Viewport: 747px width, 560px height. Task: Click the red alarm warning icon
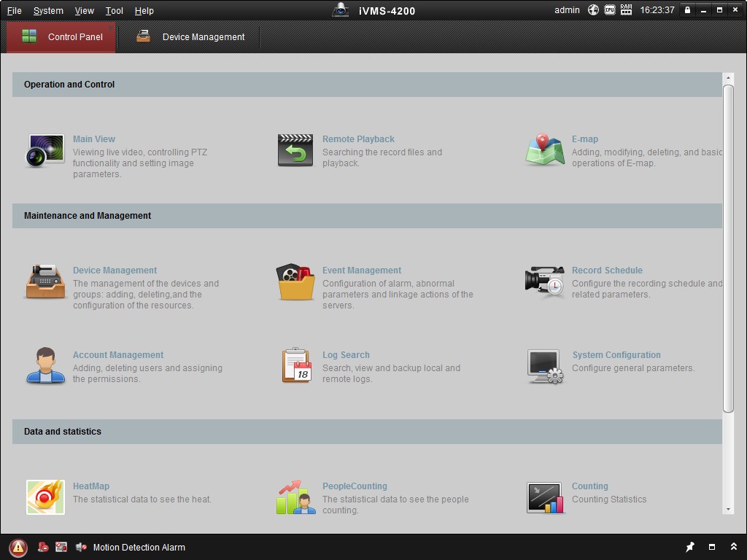tap(18, 548)
